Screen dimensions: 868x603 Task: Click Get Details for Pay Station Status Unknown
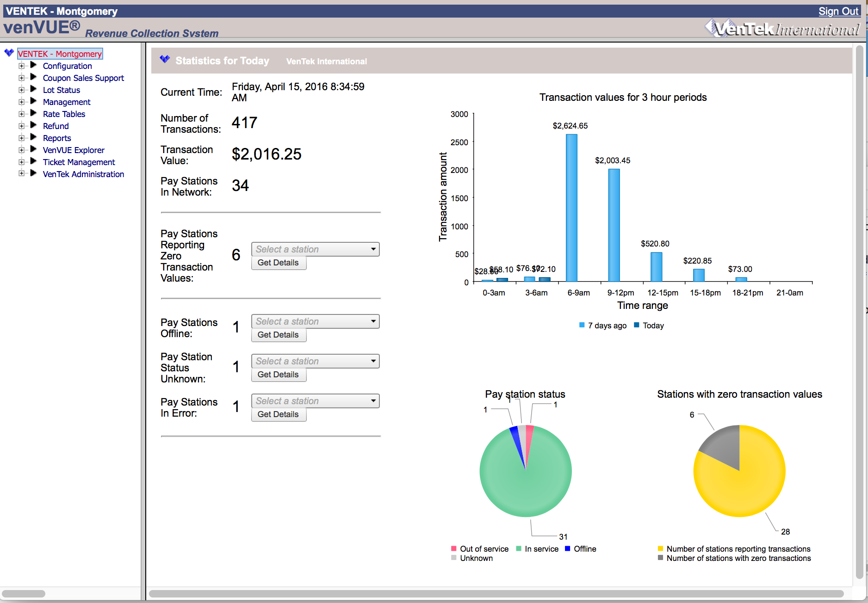[279, 375]
